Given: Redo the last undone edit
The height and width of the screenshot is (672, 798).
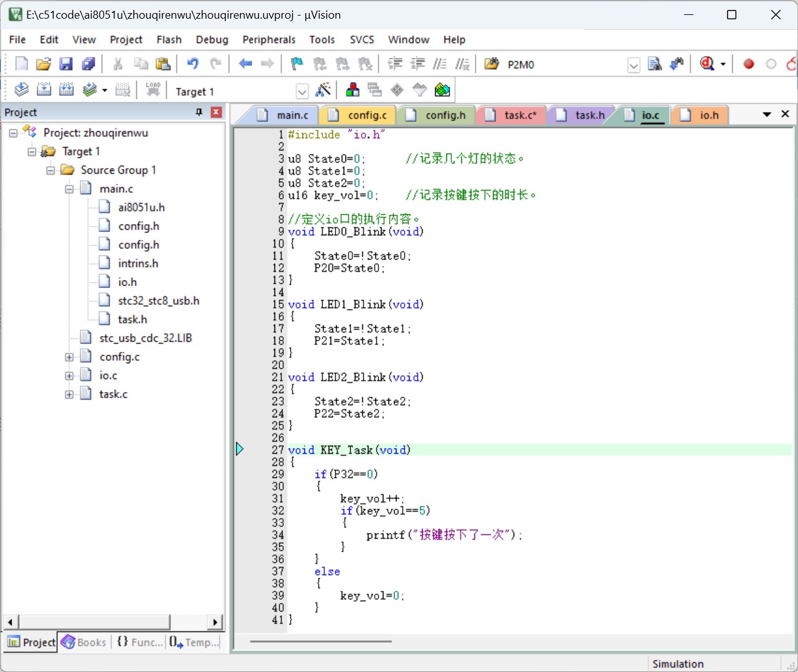Looking at the screenshot, I should coord(215,64).
